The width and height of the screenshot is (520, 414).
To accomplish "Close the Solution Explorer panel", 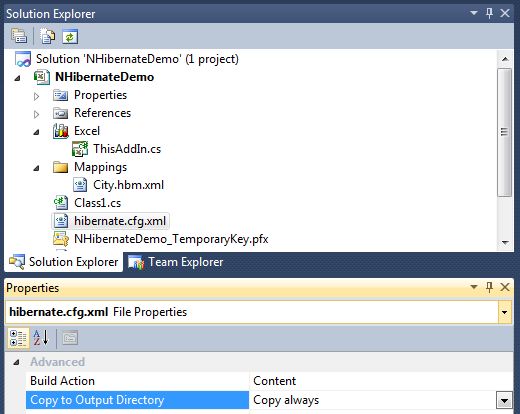I will point(505,13).
